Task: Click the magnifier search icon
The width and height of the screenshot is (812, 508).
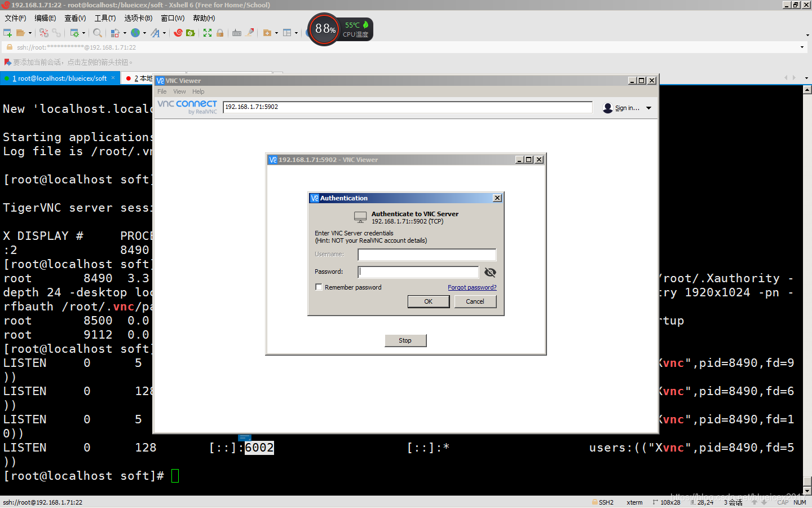Action: (98, 33)
